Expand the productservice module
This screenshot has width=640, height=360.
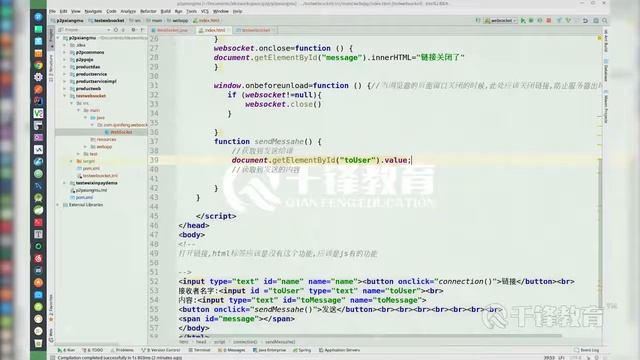pyautogui.click(x=65, y=74)
